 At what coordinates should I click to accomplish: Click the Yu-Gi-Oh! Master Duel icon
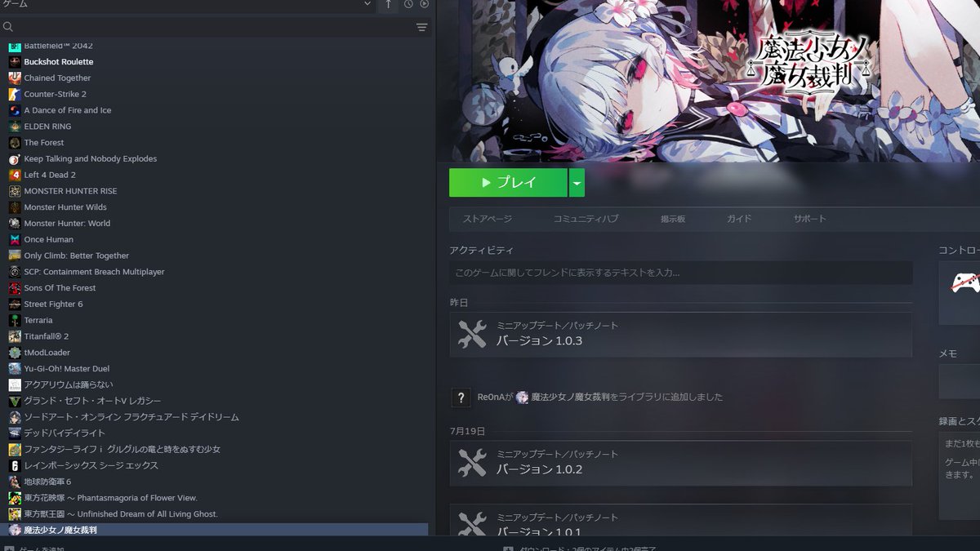click(15, 368)
